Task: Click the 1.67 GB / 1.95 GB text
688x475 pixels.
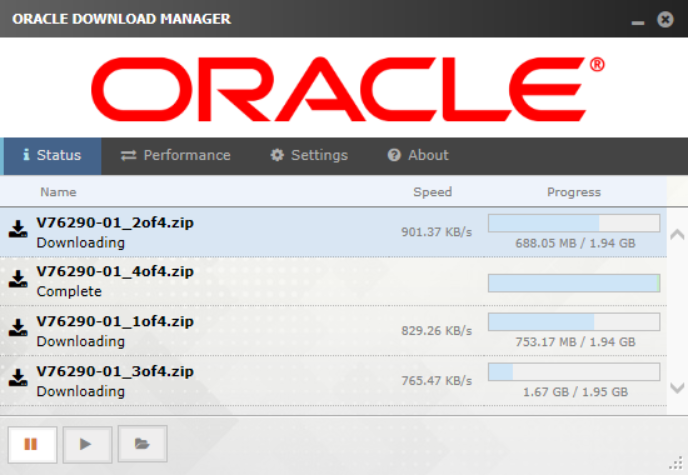Action: point(575,392)
